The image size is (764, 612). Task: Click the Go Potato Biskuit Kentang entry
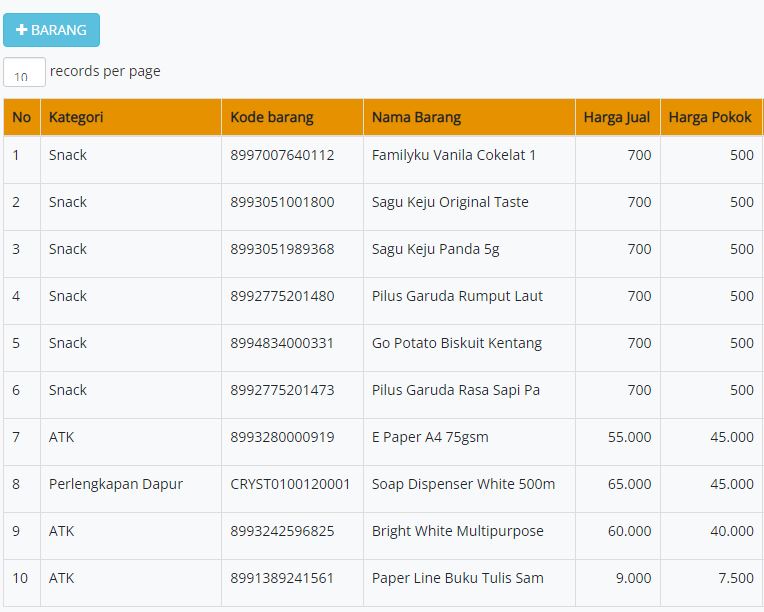[x=457, y=343]
